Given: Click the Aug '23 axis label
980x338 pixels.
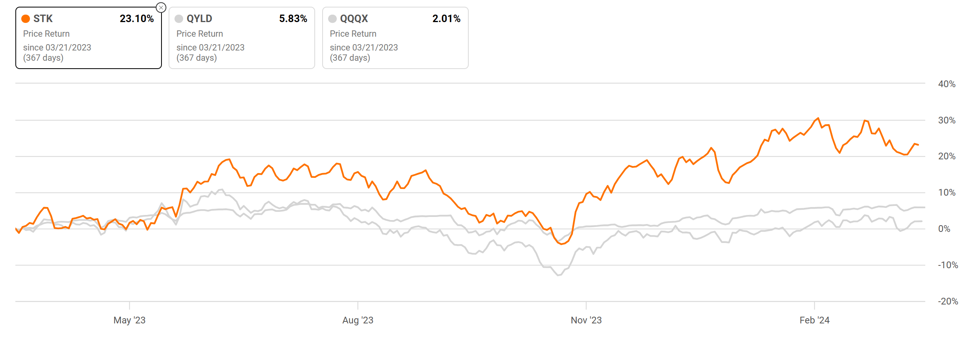Looking at the screenshot, I should click(358, 320).
